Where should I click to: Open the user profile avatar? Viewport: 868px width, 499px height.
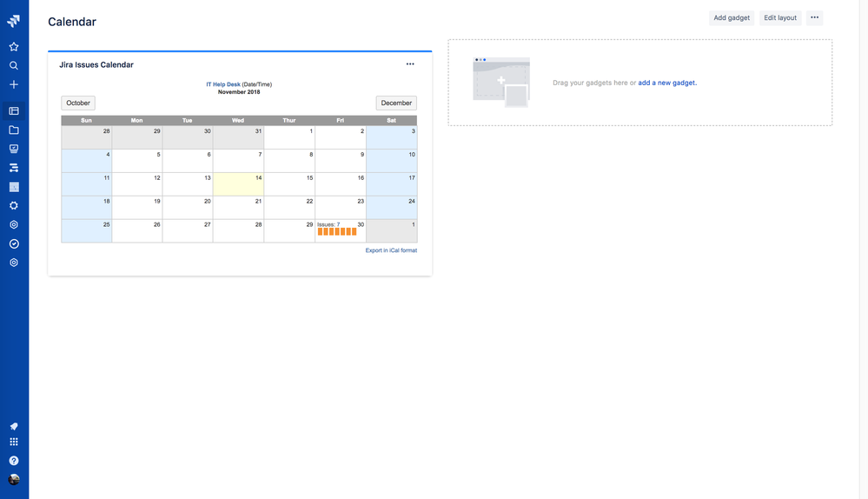[14, 479]
